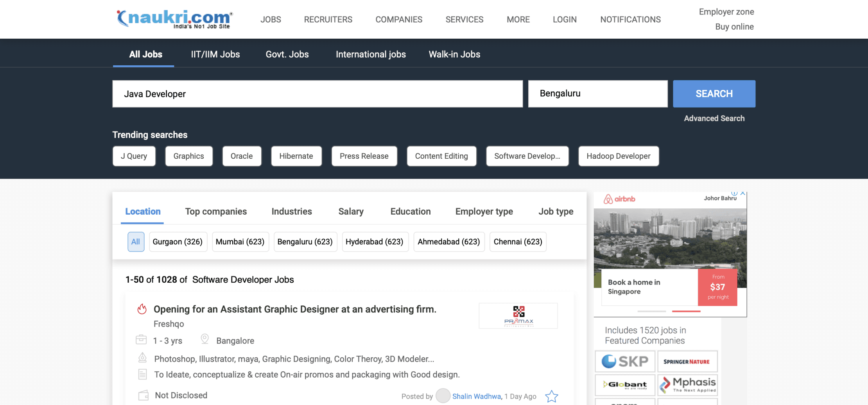Click Shalin Wadhwa's avatar circle
The width and height of the screenshot is (868, 405).
click(x=443, y=396)
